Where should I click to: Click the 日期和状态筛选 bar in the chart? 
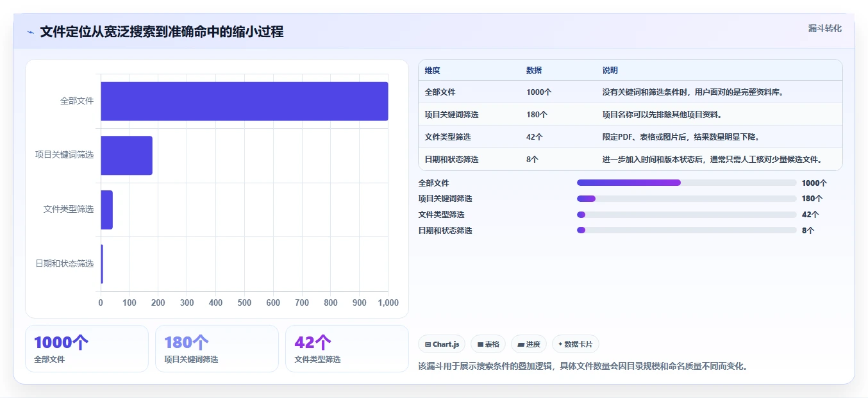point(102,263)
